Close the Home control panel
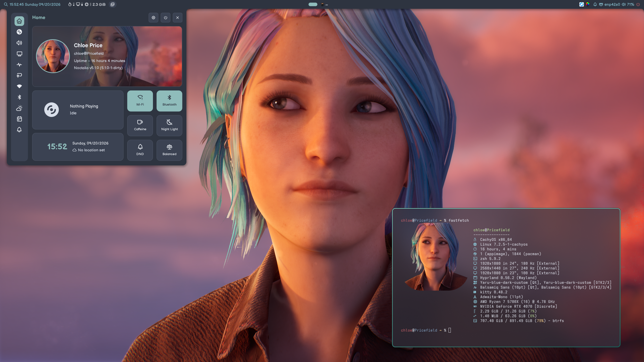The height and width of the screenshot is (362, 644). [178, 18]
